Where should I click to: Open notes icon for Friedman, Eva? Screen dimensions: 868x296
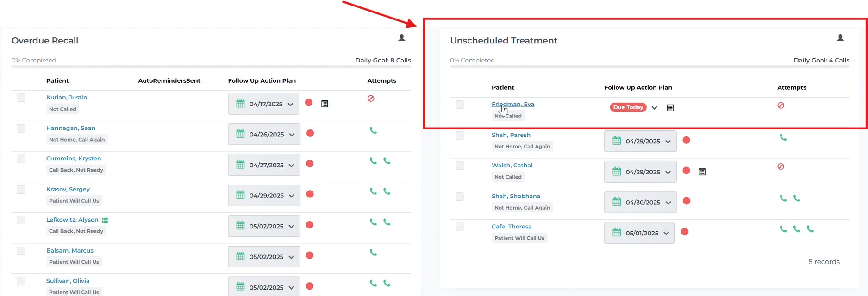pos(670,108)
